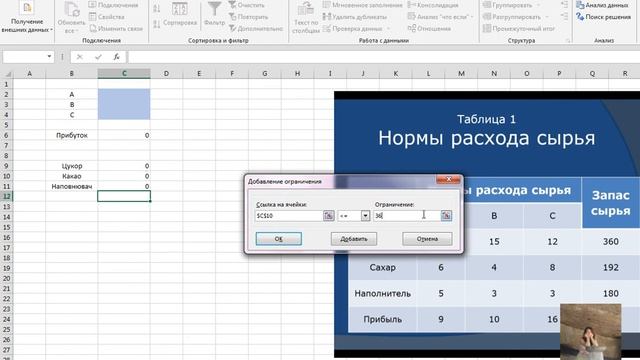Click Изменить связи in the ribbon
Image resolution: width=640 pixels, height=360 pixels.
click(116, 29)
